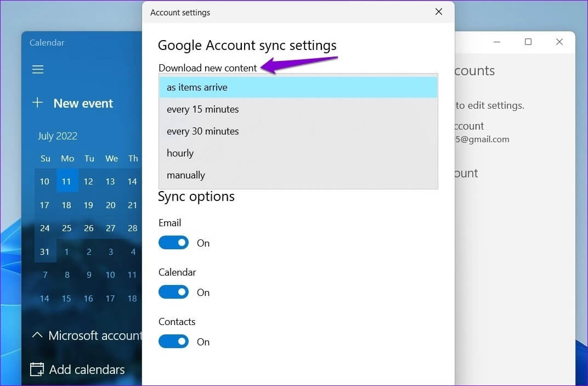The image size is (588, 386).
Task: Click the Add calendars icon
Action: coord(37,370)
